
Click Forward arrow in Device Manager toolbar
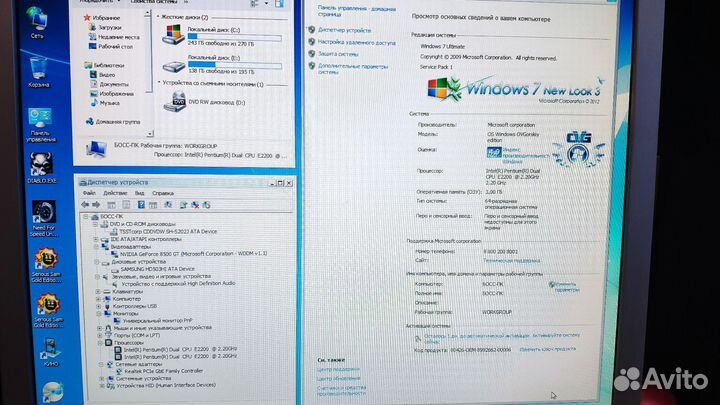coord(96,205)
